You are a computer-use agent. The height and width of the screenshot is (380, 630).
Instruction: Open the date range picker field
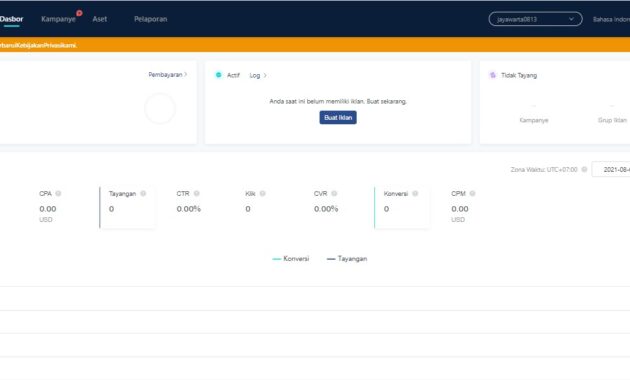coord(611,170)
